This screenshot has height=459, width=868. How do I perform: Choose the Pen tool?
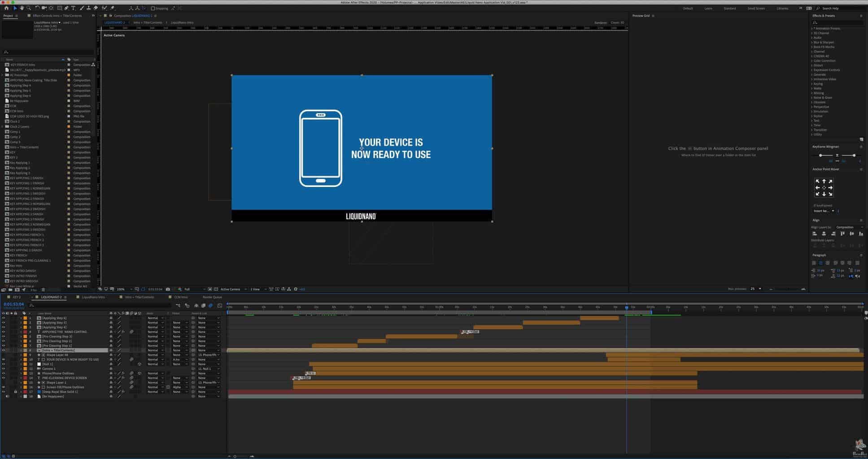pos(66,8)
